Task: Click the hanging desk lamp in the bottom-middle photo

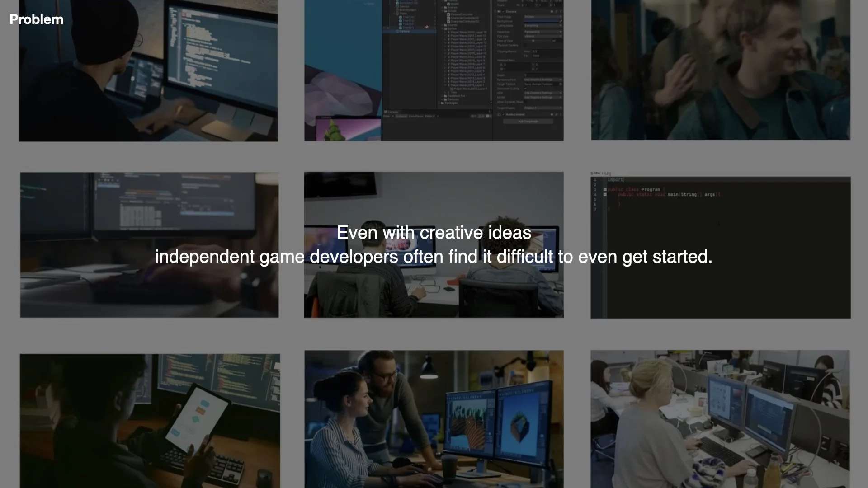Action: coord(429,370)
